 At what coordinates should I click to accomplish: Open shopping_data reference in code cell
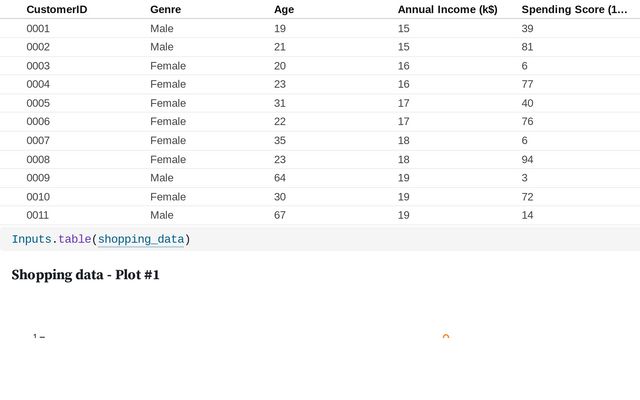point(141,239)
